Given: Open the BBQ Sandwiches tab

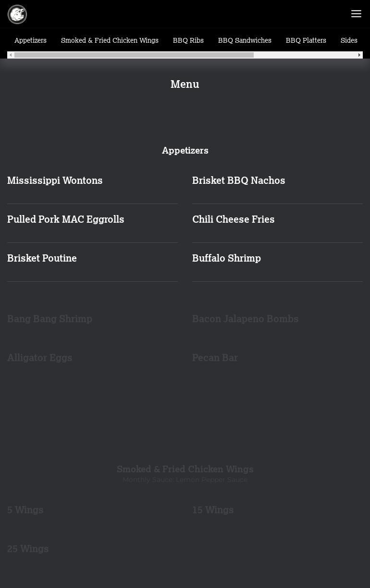Looking at the screenshot, I should [x=245, y=41].
